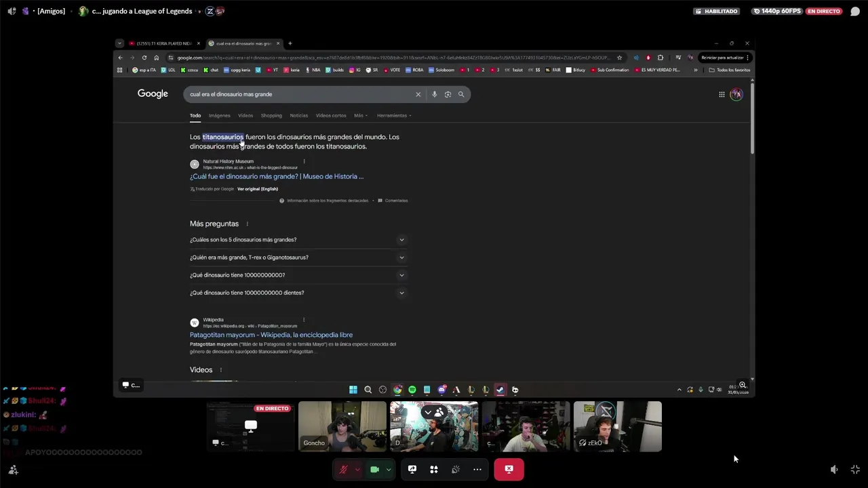Open Steam from the taskbar
The height and width of the screenshot is (488, 868).
(x=500, y=390)
